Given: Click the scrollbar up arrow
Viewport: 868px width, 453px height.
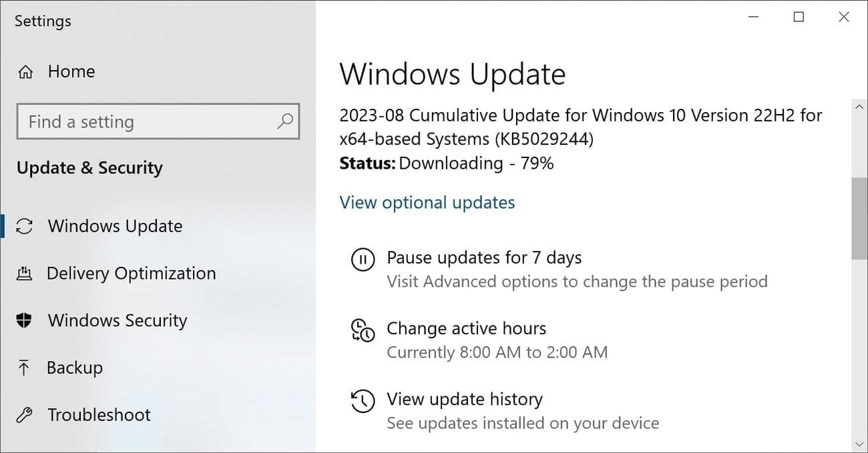Looking at the screenshot, I should 860,106.
